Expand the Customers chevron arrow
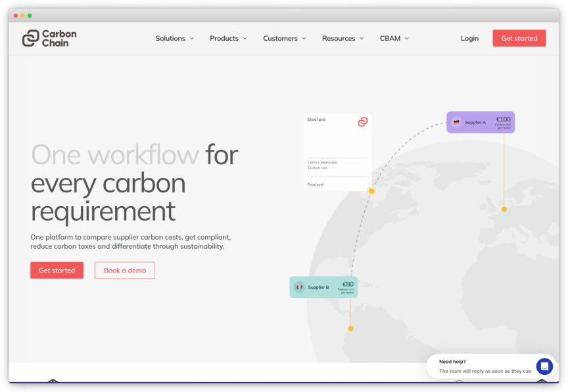Image resolution: width=568 pixels, height=392 pixels. [x=304, y=38]
